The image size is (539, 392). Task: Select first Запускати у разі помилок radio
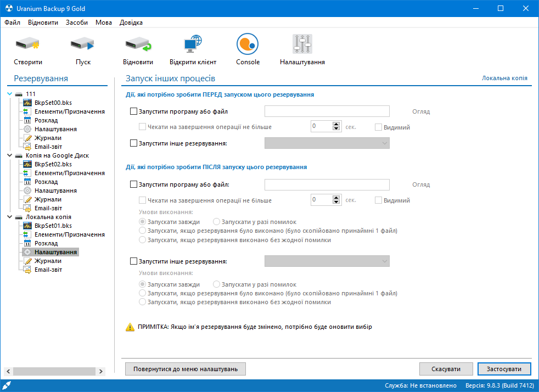[x=217, y=222]
